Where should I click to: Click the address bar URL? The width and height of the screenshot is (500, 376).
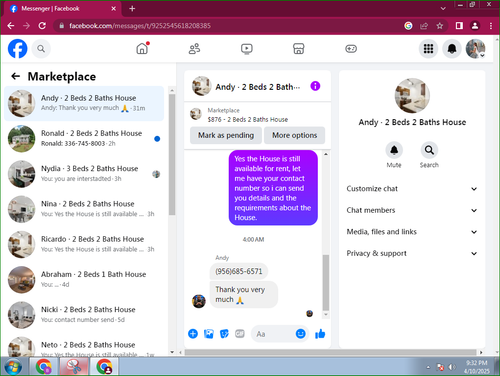[x=140, y=26]
